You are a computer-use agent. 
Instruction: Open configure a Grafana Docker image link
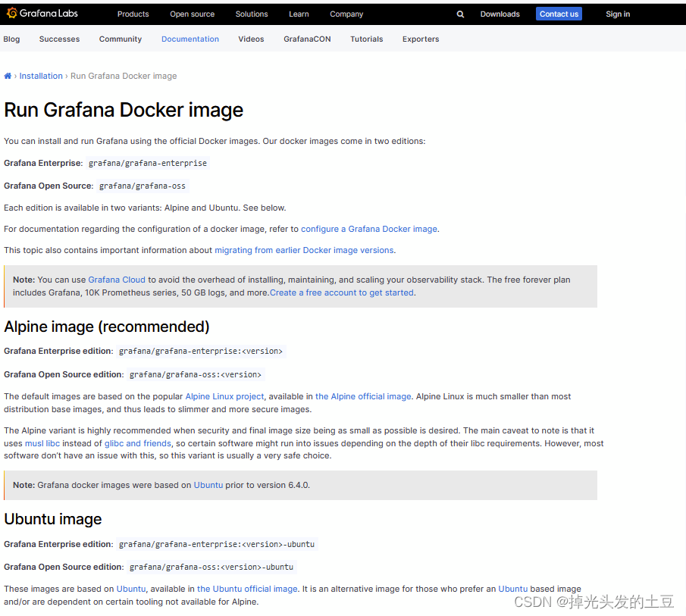point(369,229)
